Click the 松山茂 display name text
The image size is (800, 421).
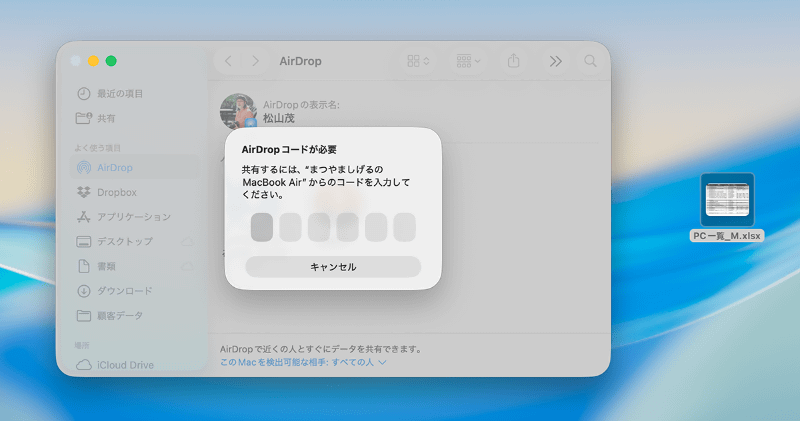279,118
